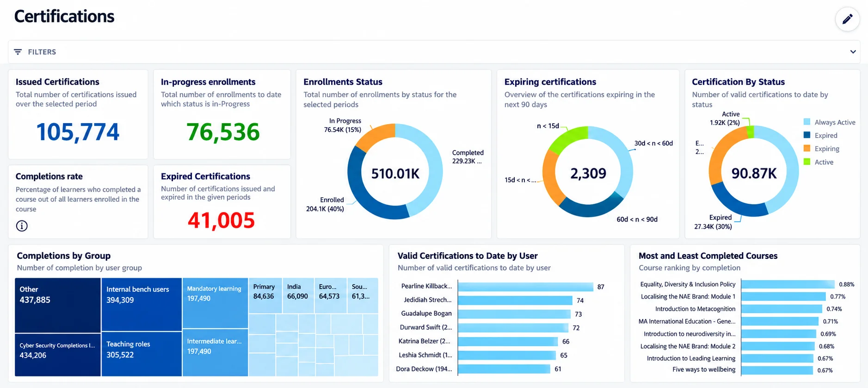This screenshot has width=868, height=388.
Task: Click the Expired legend color swatch
Action: pyautogui.click(x=807, y=135)
